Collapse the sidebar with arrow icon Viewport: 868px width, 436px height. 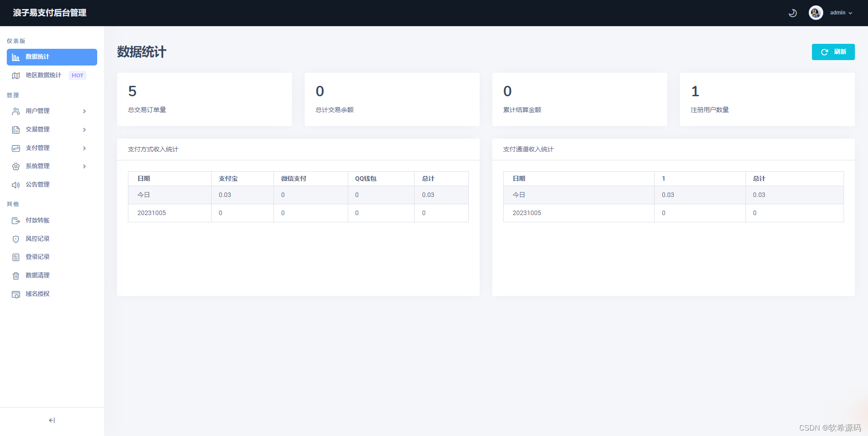pos(52,420)
